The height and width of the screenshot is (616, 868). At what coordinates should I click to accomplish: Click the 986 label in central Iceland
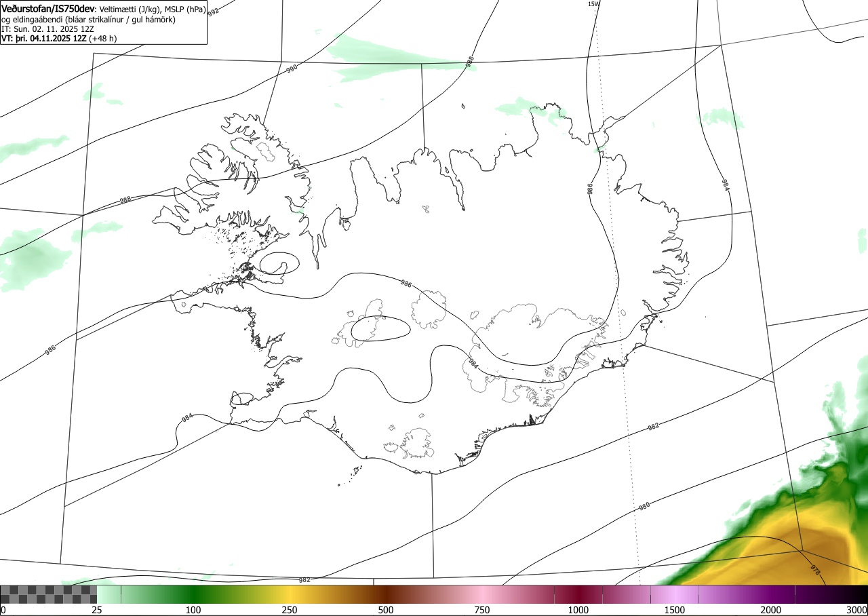pos(406,284)
